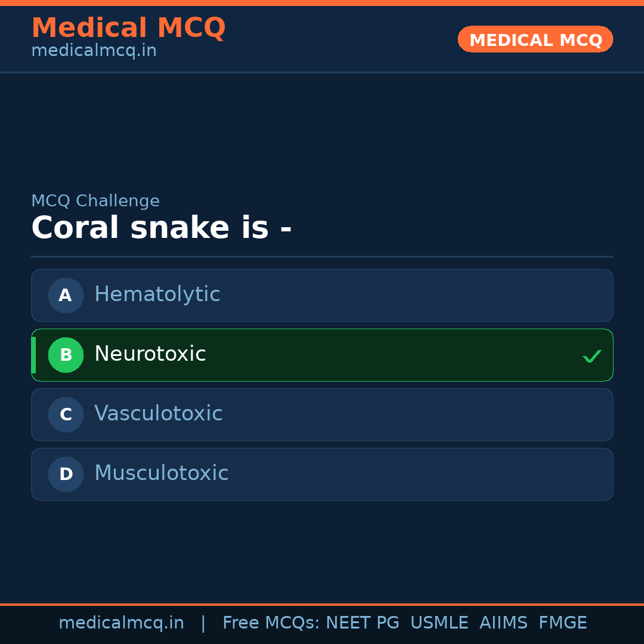The image size is (644, 644).
Task: Select the Vasculotoxic answer option
Action: coord(322,414)
